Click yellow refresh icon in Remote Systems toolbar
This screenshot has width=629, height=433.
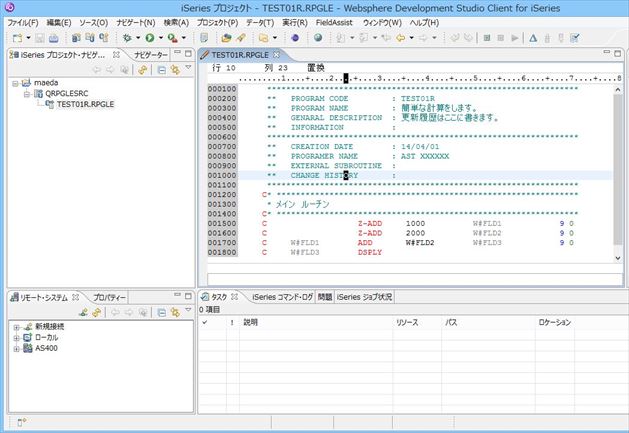pyautogui.click(x=96, y=312)
